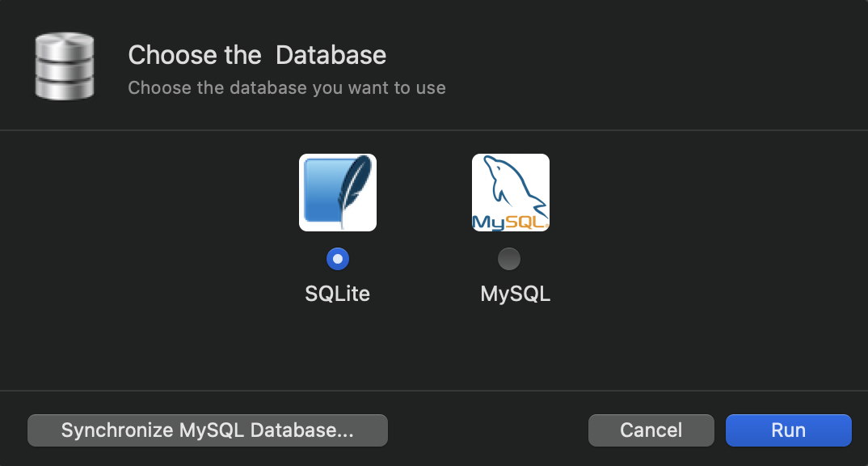
Task: Select the MySQL radio button
Action: [509, 259]
